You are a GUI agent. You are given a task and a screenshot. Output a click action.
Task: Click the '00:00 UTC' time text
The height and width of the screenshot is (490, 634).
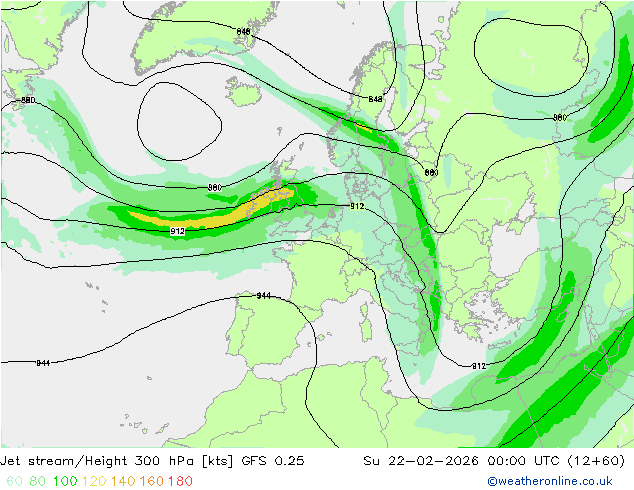point(524,461)
